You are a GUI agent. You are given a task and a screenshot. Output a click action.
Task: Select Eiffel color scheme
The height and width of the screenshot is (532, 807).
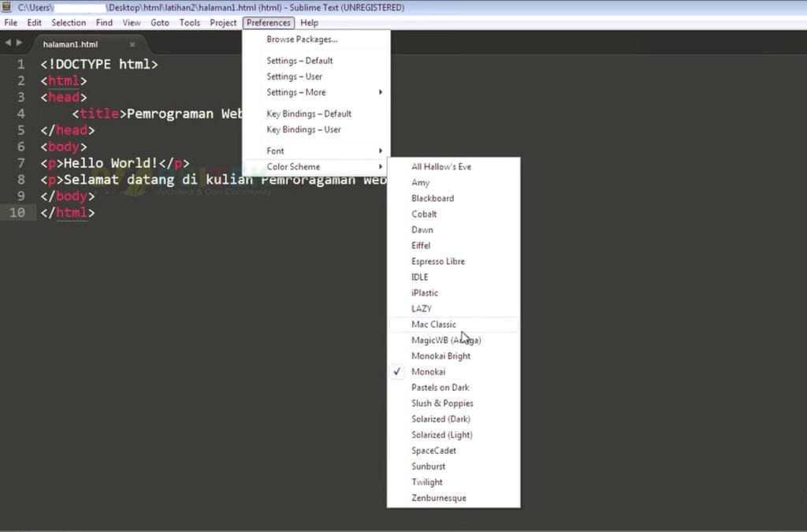tap(453, 245)
